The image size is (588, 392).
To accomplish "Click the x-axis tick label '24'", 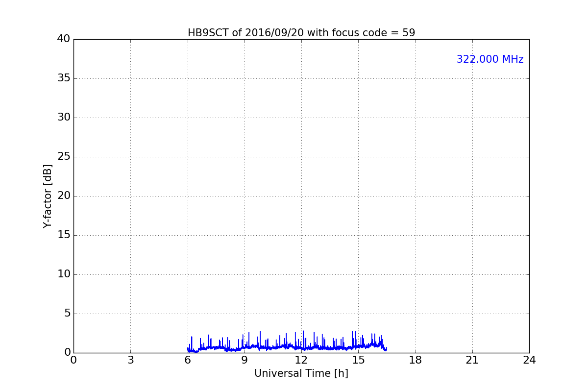I will coord(529,360).
